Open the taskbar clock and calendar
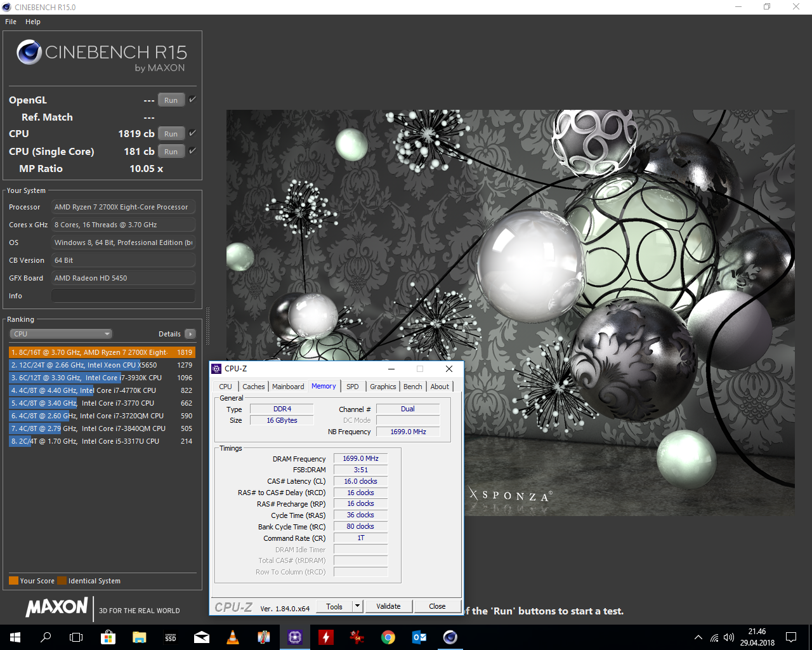This screenshot has height=650, width=812. [757, 637]
